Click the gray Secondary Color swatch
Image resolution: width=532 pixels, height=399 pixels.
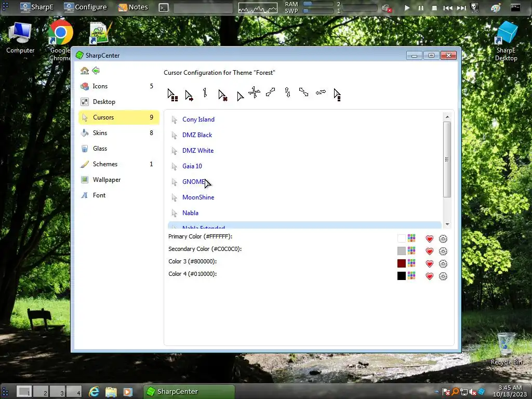402,251
